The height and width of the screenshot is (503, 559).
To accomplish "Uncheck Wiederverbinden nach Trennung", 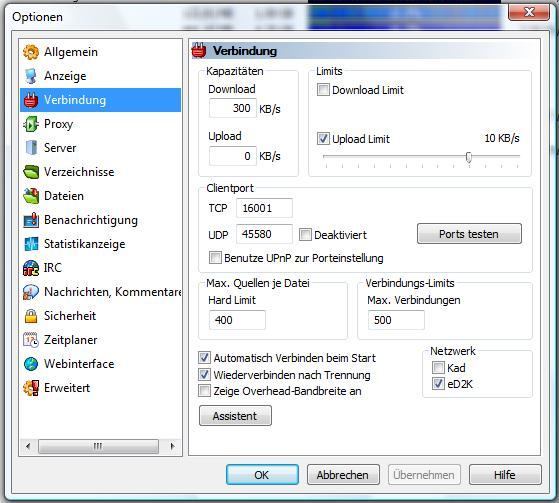I will tap(204, 374).
